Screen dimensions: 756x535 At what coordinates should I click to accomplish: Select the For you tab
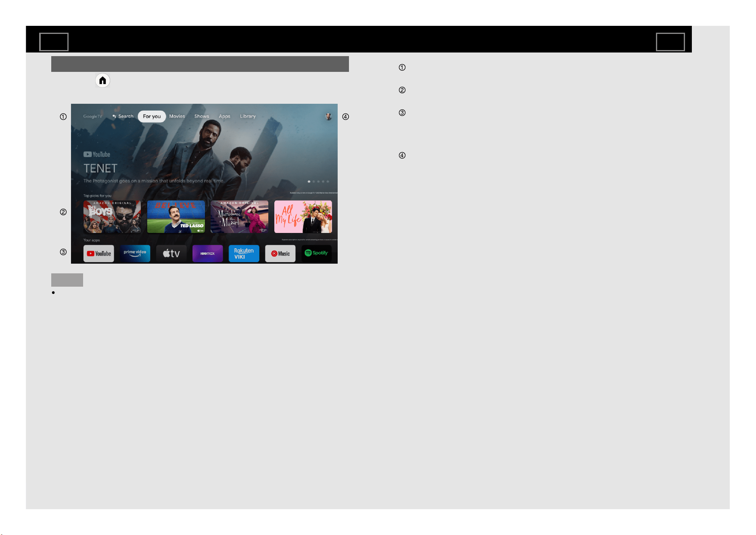(152, 116)
